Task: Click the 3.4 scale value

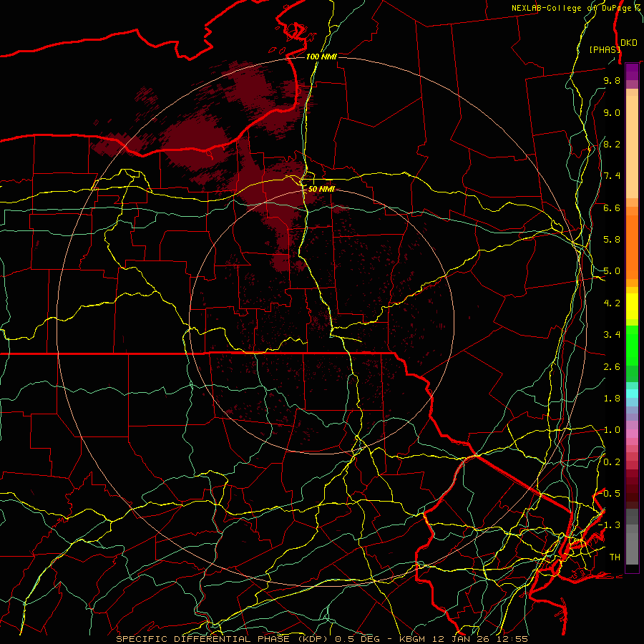Action: tap(612, 335)
